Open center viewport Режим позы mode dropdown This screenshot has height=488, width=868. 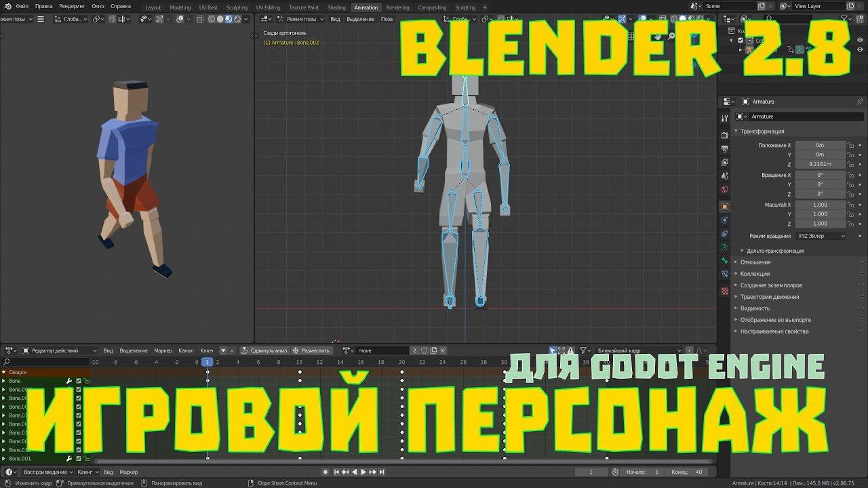tap(301, 19)
